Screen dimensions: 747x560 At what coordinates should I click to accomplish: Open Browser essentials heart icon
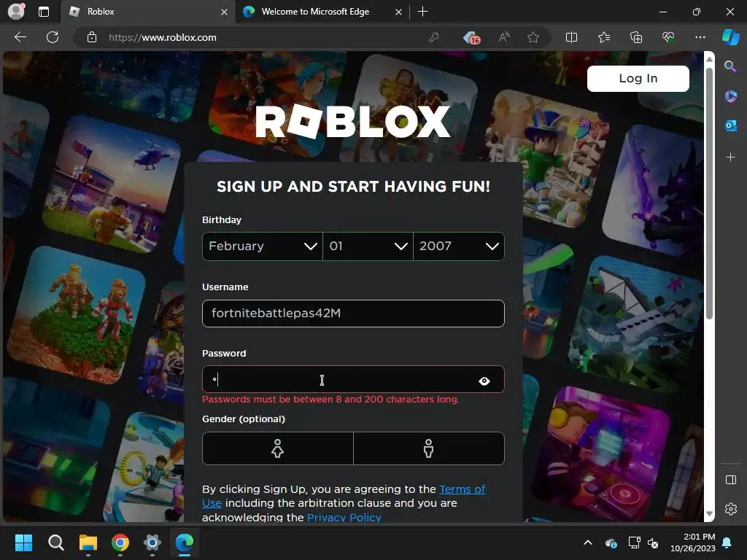pos(668,37)
